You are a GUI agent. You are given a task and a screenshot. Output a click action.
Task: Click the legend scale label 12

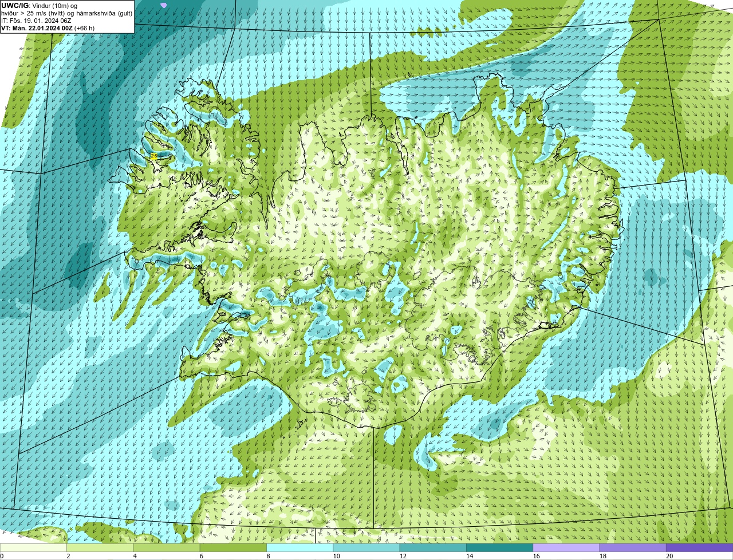[403, 556]
